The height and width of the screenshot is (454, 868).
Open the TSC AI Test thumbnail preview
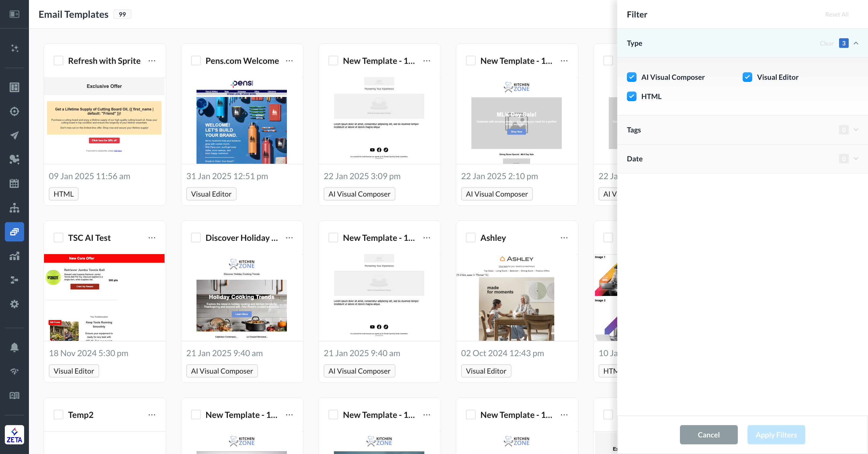(105, 298)
